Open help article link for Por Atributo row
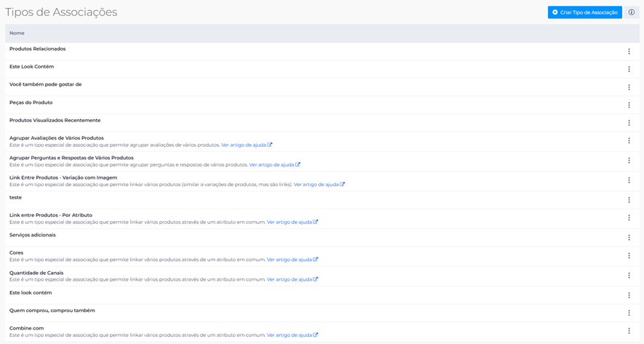 (292, 222)
